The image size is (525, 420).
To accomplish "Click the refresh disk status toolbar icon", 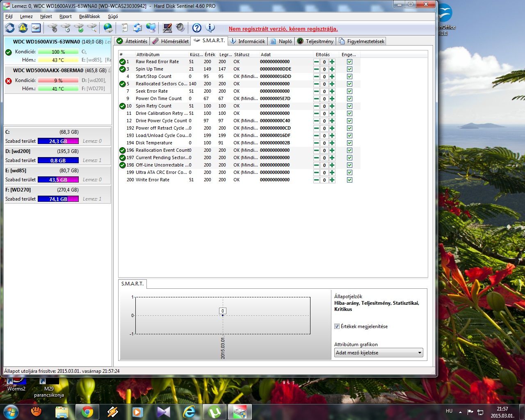I will [x=10, y=28].
